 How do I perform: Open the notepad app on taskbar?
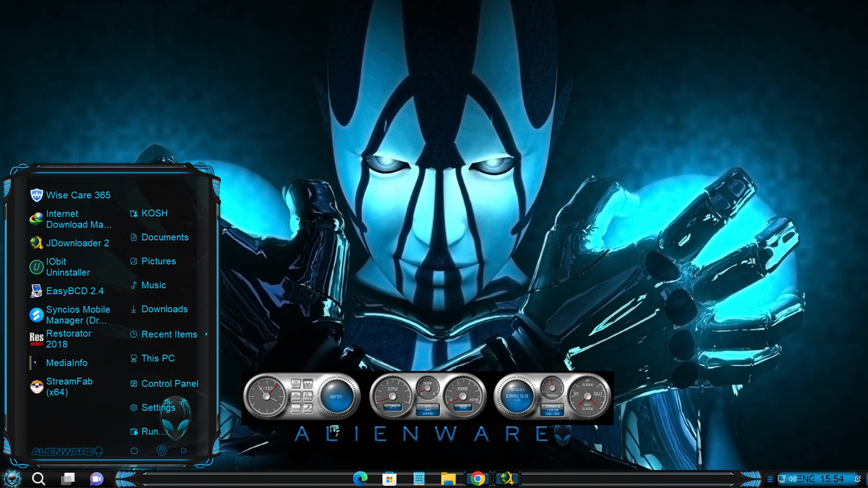(419, 479)
